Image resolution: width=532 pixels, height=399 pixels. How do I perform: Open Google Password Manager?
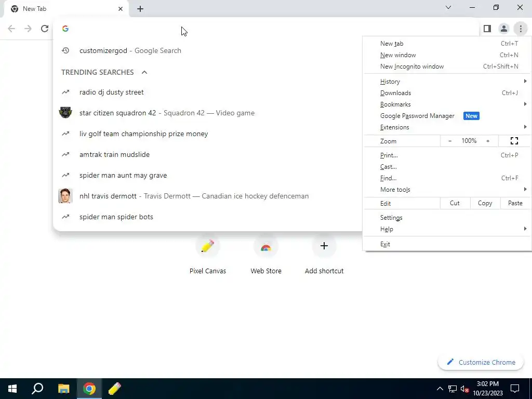(x=447, y=116)
